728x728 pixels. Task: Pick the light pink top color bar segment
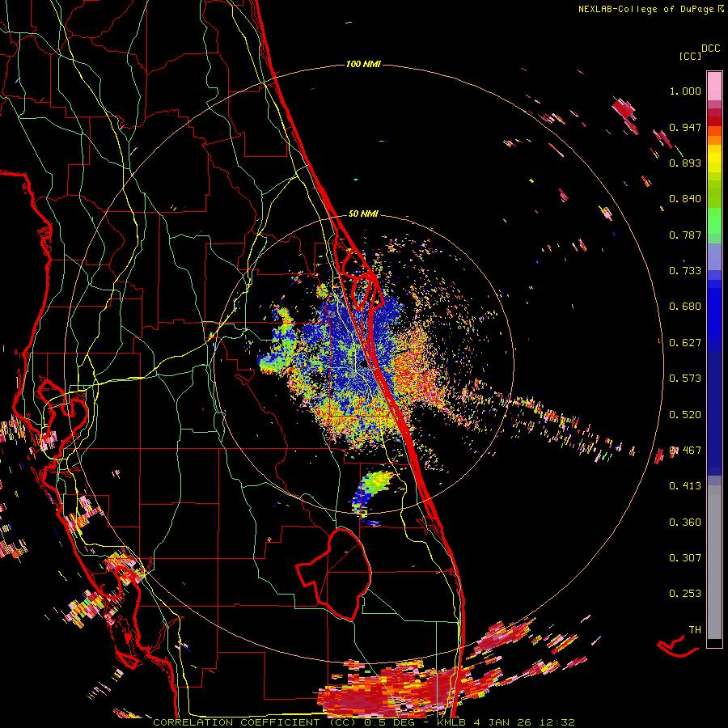pyautogui.click(x=714, y=86)
